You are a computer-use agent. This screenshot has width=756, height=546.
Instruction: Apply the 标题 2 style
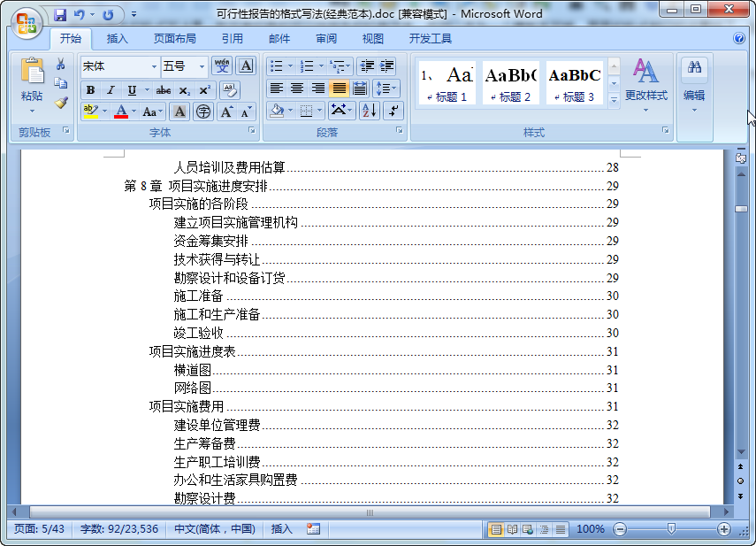510,82
